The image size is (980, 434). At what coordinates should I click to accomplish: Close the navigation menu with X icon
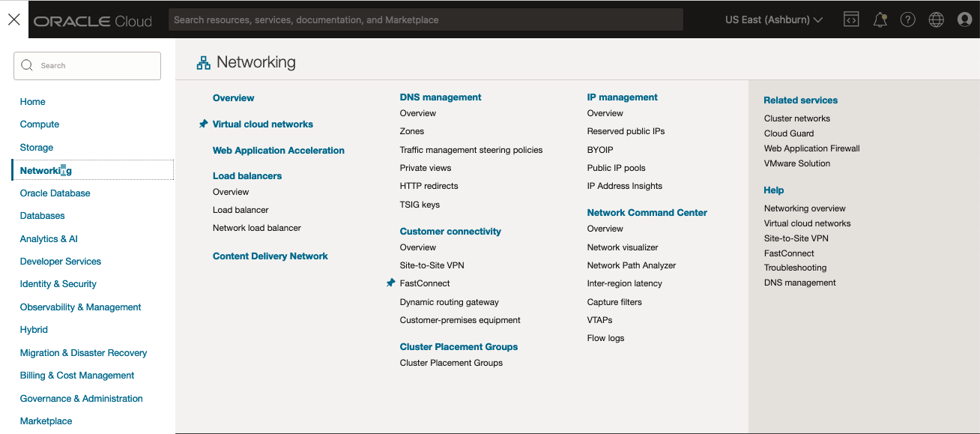[x=14, y=19]
